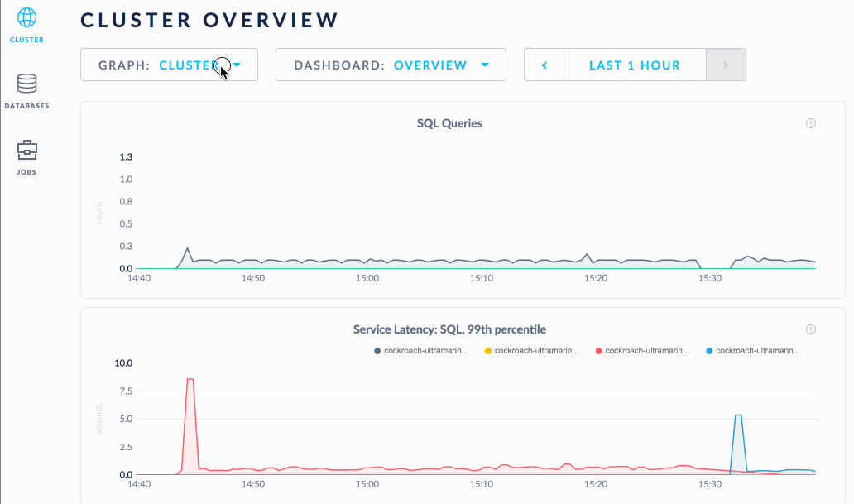Image resolution: width=854 pixels, height=504 pixels.
Task: Click the Service Latency chart info icon
Action: 810,329
